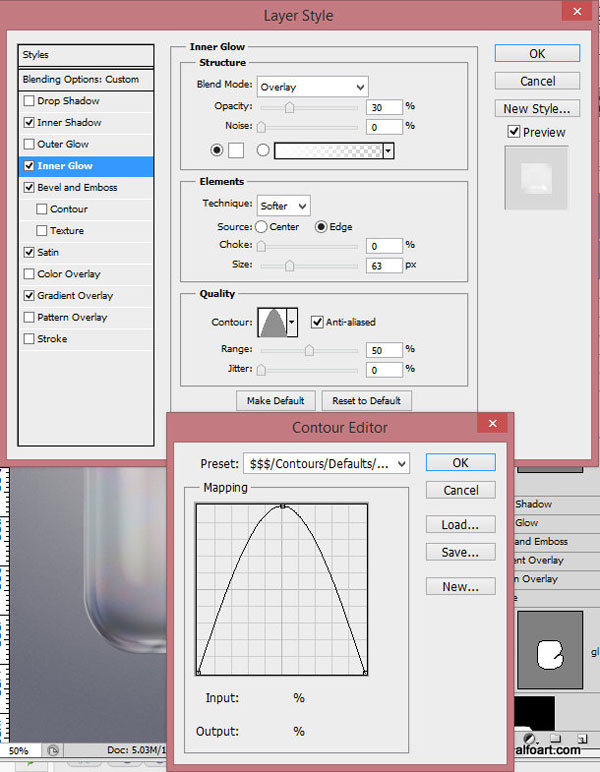Click the glow gradient preview bar

pyautogui.click(x=328, y=151)
